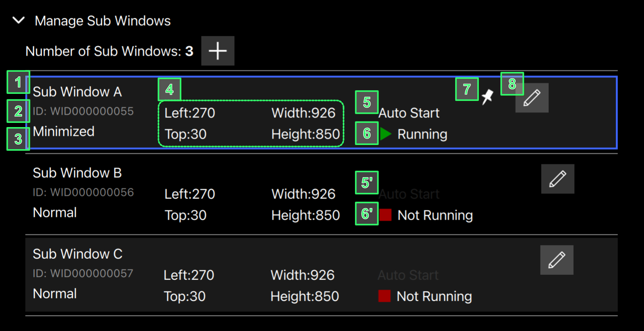Click the green Running triangle for Sub Window A

[x=385, y=134]
